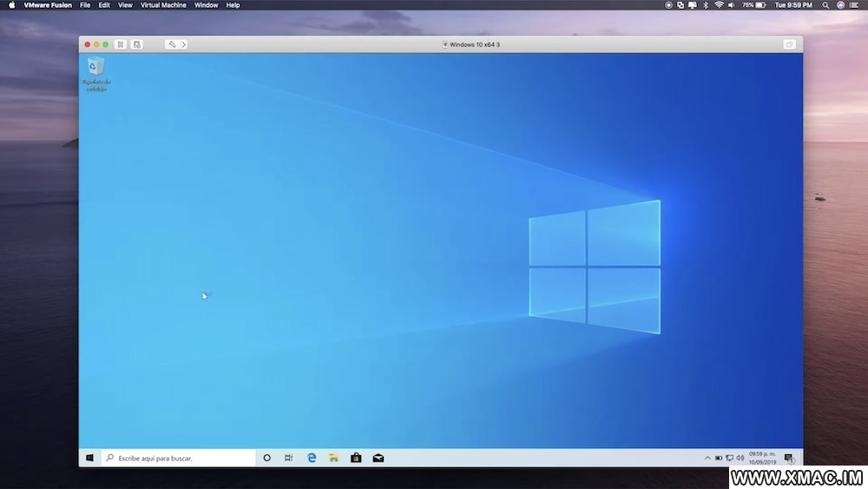Open Windows Action Center notifications
The height and width of the screenshot is (489, 868).
click(x=789, y=458)
